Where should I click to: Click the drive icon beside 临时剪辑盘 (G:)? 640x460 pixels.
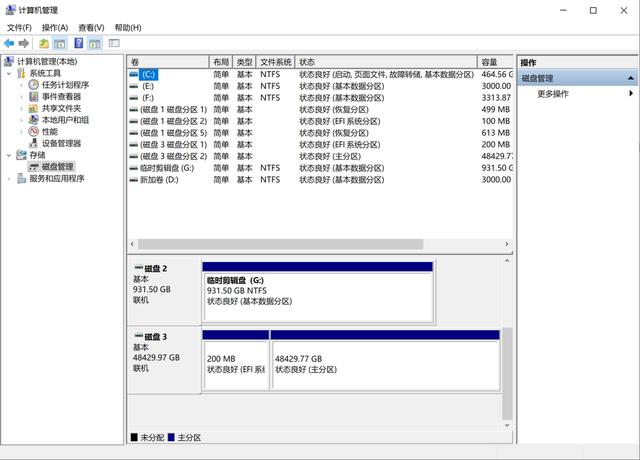133,168
